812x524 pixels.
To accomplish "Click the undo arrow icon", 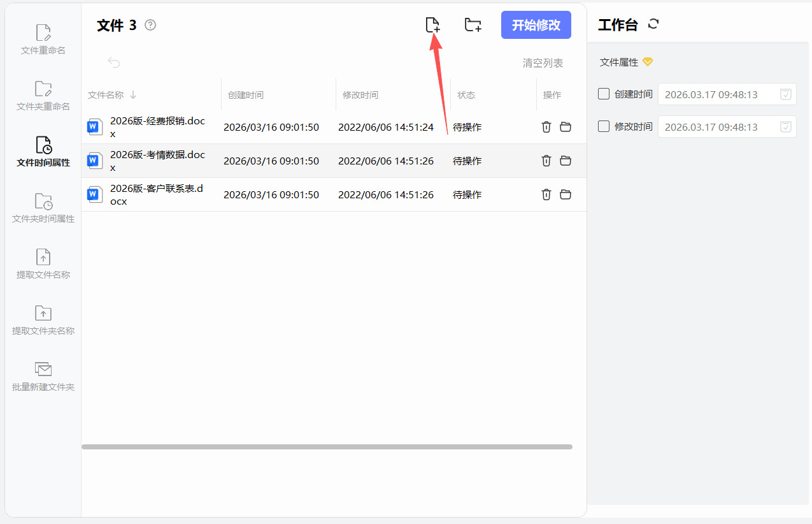I will [x=114, y=62].
